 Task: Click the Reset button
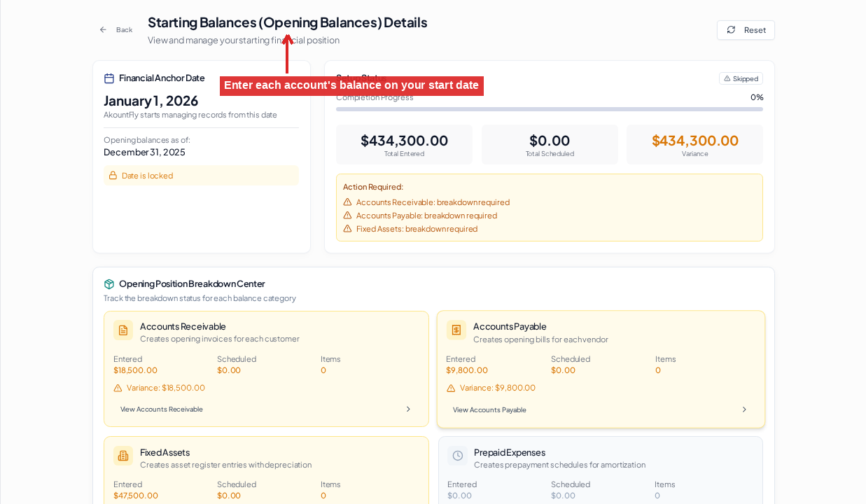click(x=746, y=30)
